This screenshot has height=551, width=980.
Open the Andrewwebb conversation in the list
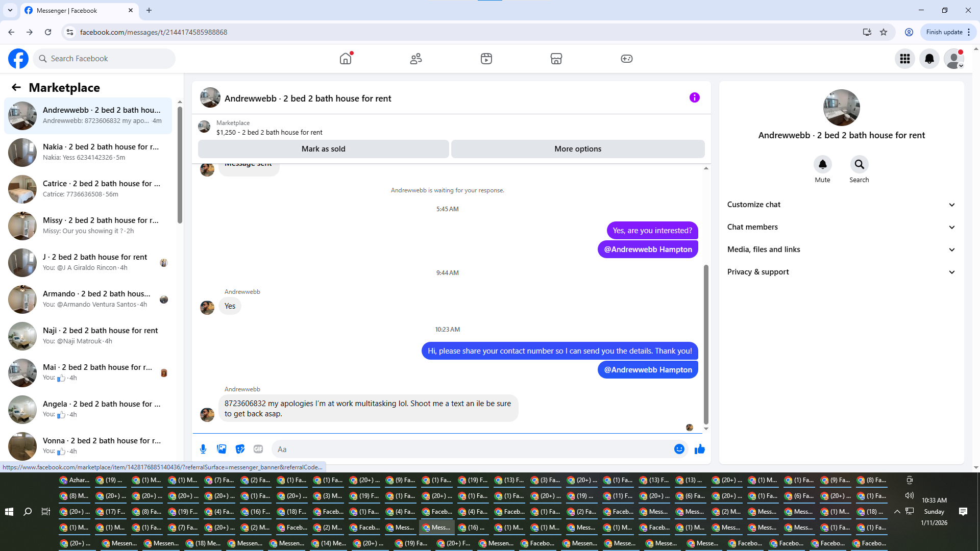[88, 116]
